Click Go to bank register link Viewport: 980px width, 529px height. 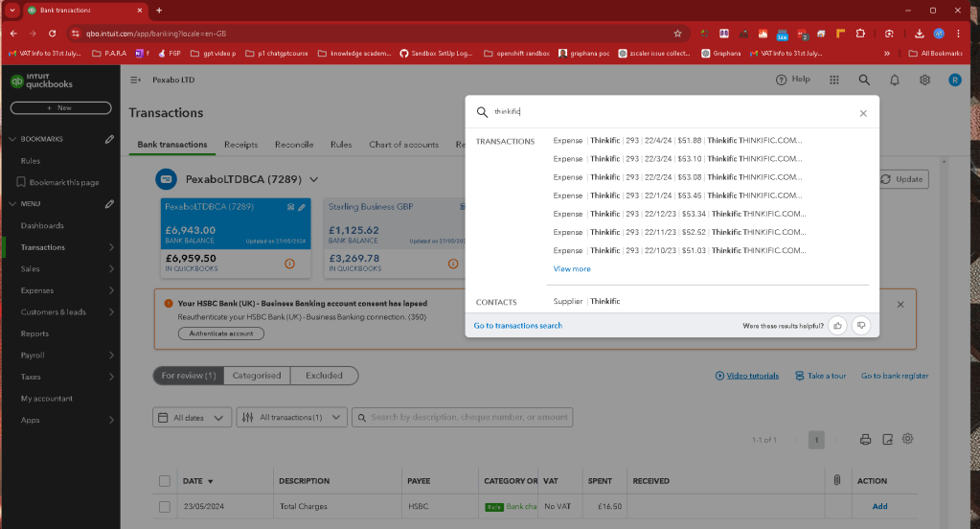[895, 376]
